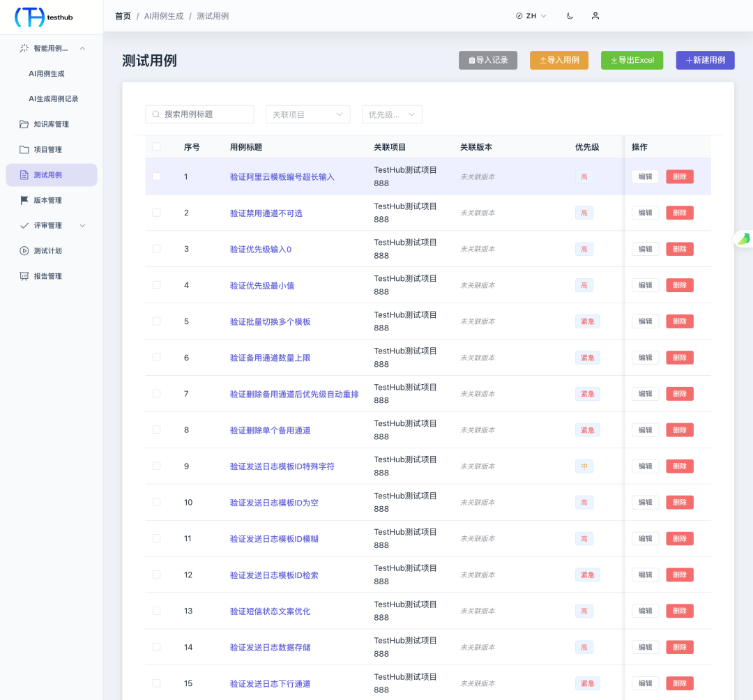Image resolution: width=753 pixels, height=700 pixels.
Task: Click the green floating leaf widget
Action: (743, 238)
